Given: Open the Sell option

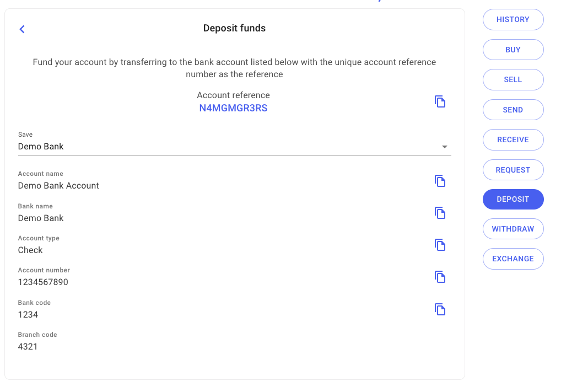Looking at the screenshot, I should [513, 79].
